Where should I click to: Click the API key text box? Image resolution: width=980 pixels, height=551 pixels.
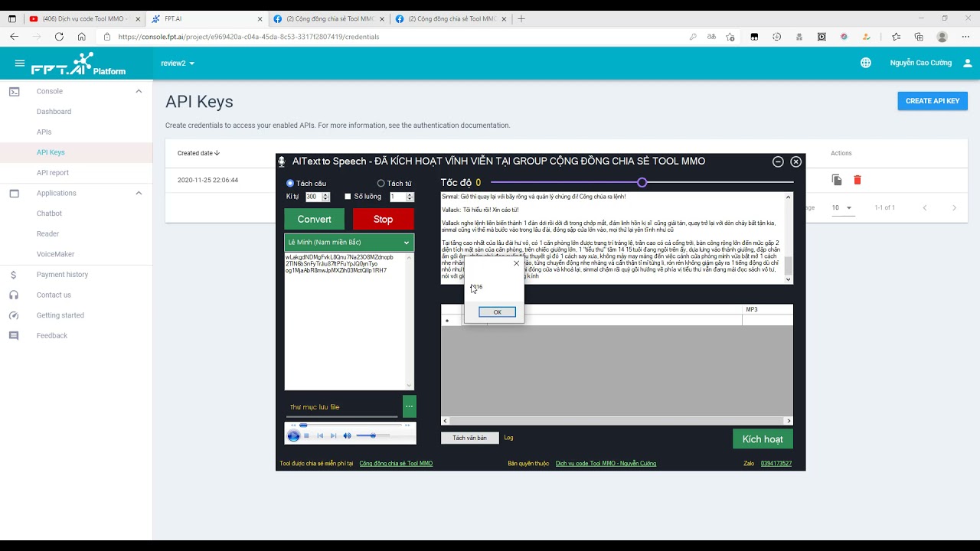[x=349, y=321]
